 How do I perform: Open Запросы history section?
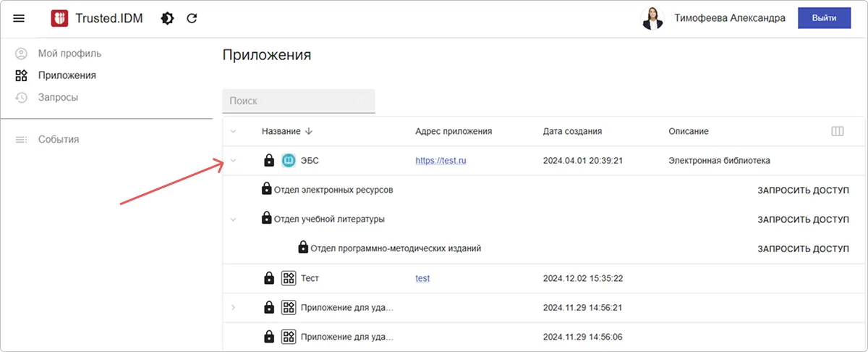tap(58, 97)
